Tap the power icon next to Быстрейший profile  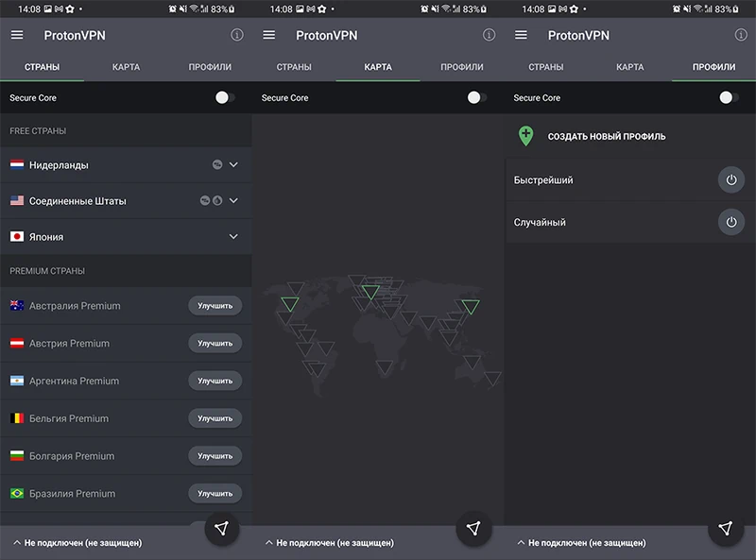[x=731, y=179]
